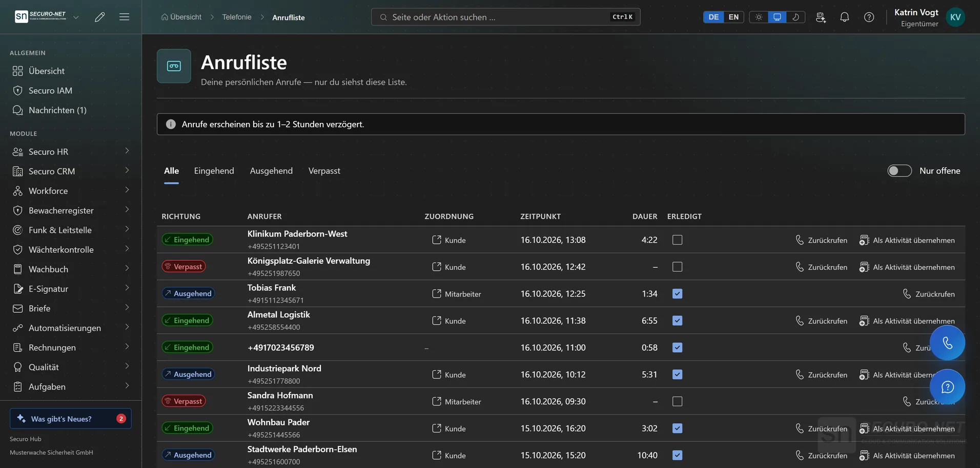980x468 pixels.
Task: Click the pencil edit icon in top bar
Action: [x=100, y=17]
